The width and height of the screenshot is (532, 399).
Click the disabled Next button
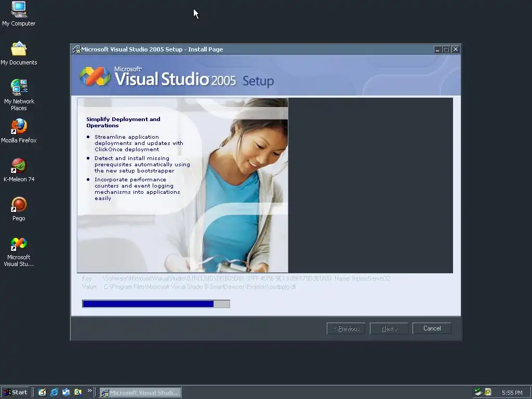tap(389, 328)
